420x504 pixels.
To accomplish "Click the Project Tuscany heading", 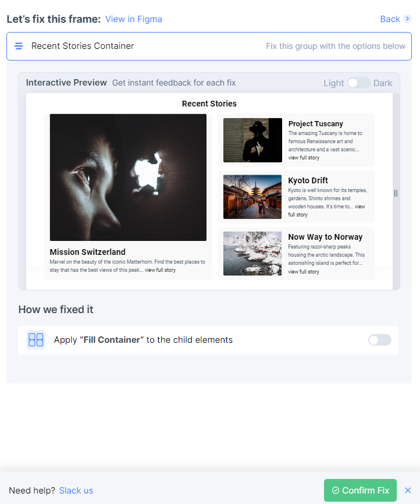I will pos(315,124).
